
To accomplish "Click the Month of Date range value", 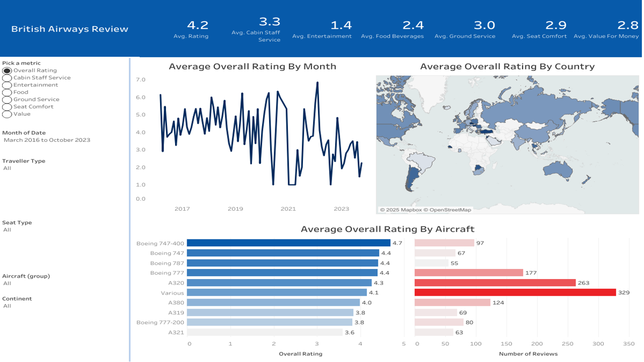I will (x=47, y=140).
